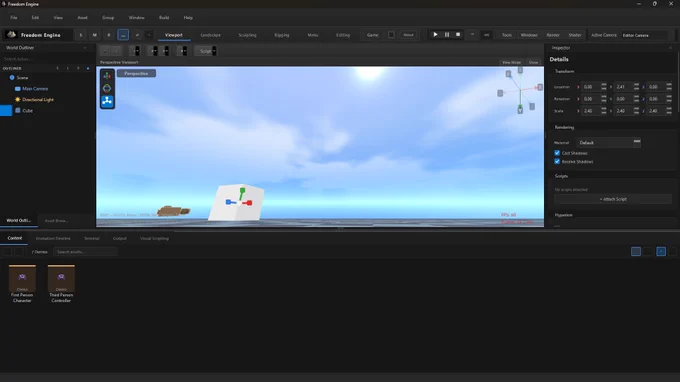Step the Scale Z value spinner
This screenshot has height=382, width=680.
669,111
